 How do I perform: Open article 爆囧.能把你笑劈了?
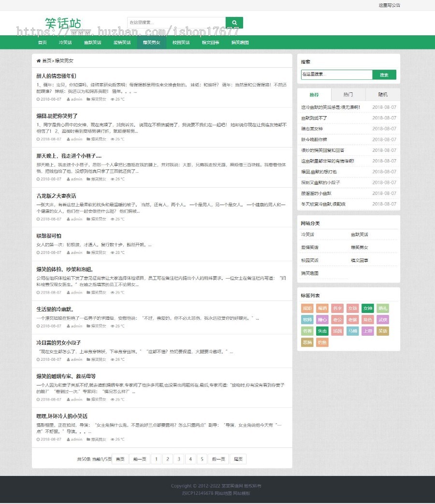(57, 116)
